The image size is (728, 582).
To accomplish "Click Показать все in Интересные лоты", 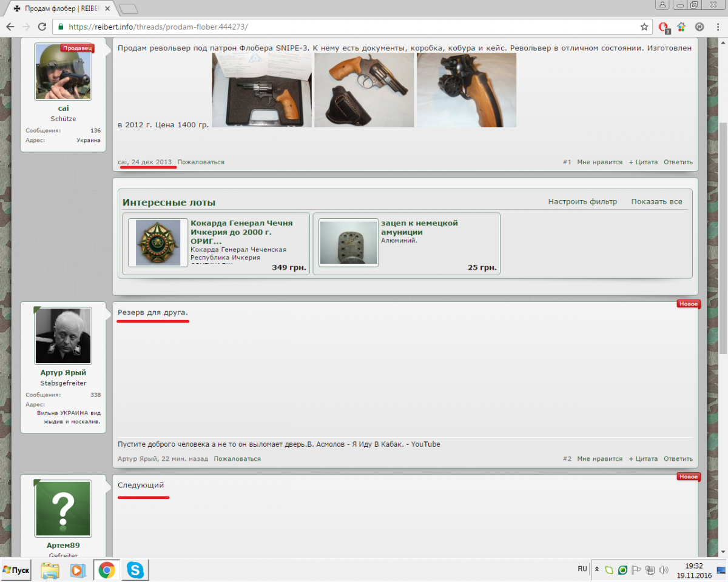I will click(x=656, y=202).
